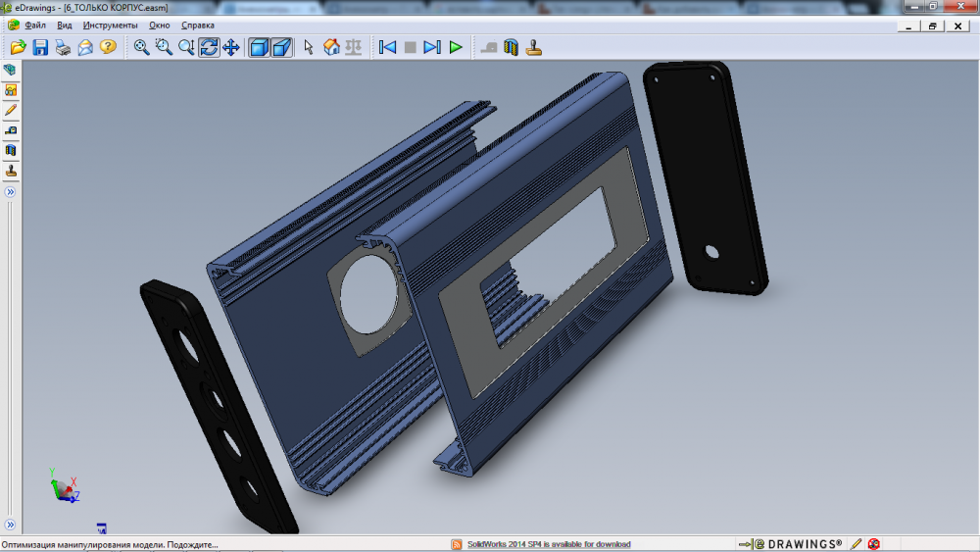Screen dimensions: 980x552
Task: Select Zoom to Fit tool
Action: [x=142, y=47]
